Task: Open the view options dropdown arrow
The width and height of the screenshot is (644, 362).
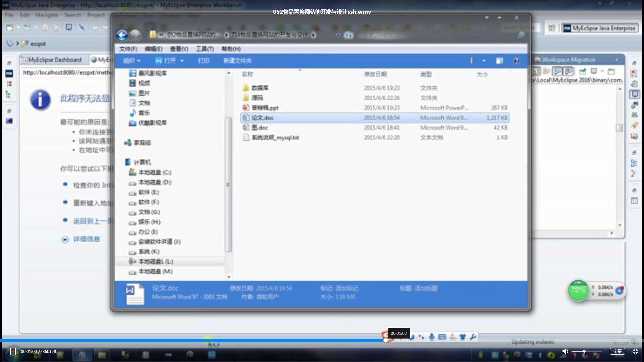Action: coord(484,61)
